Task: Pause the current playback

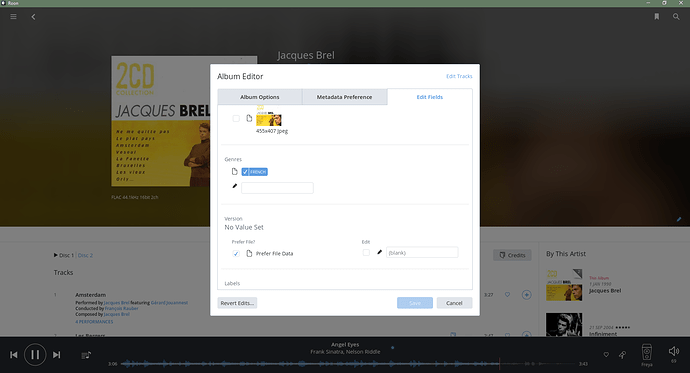Action: pyautogui.click(x=35, y=355)
